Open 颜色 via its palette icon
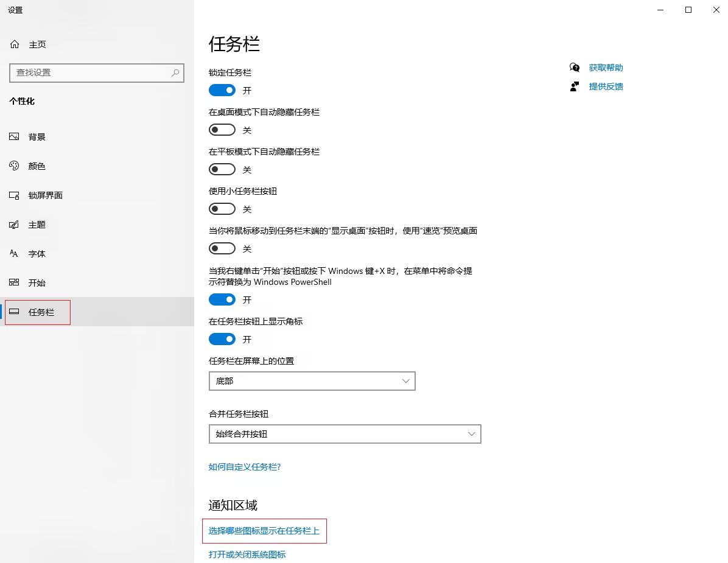Viewport: 728px width, 563px height. coord(15,166)
